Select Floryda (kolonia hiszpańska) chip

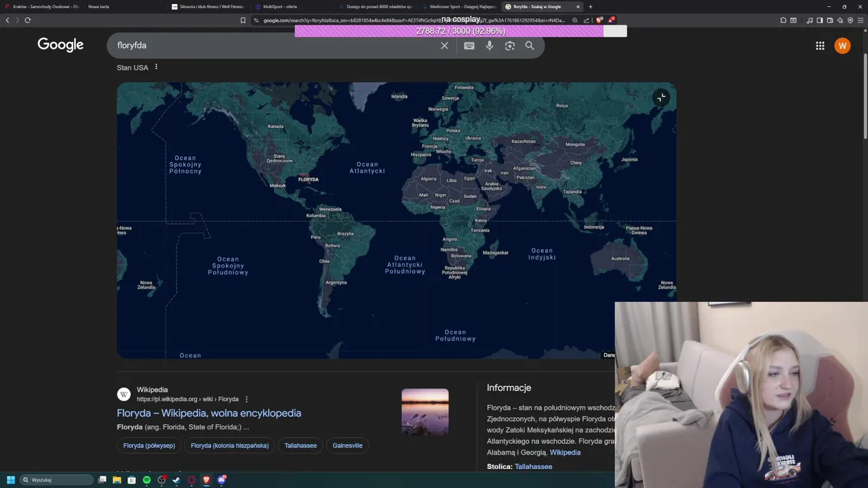tap(230, 445)
